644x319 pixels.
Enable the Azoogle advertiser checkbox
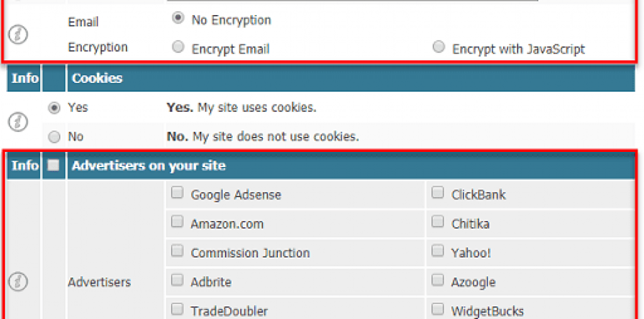click(438, 281)
